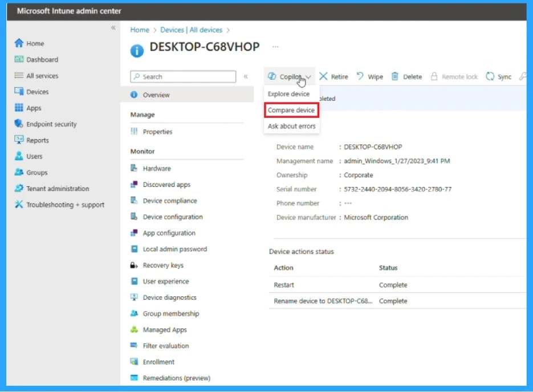The height and width of the screenshot is (392, 533).
Task: Click the User experience icon
Action: coord(135,281)
